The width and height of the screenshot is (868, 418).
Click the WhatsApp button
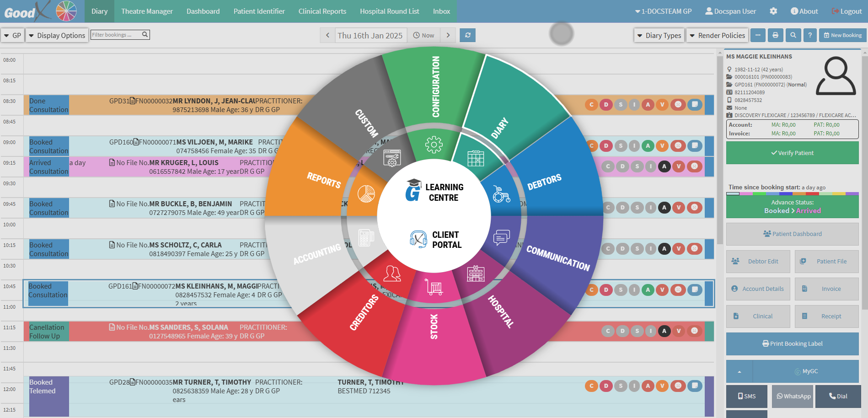tap(793, 396)
